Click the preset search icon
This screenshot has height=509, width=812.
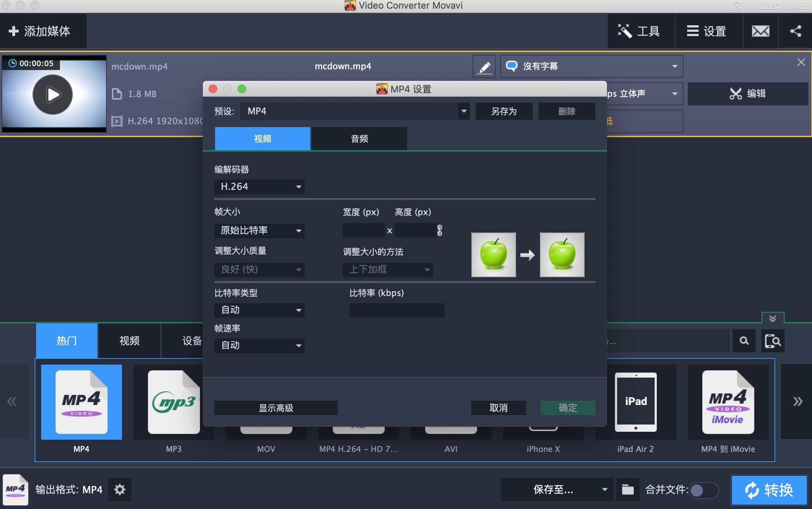(744, 340)
